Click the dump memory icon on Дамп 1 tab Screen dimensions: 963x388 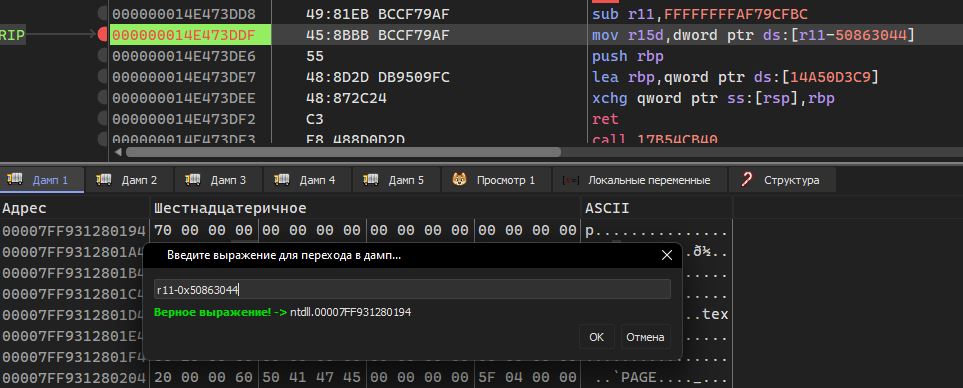(x=15, y=180)
